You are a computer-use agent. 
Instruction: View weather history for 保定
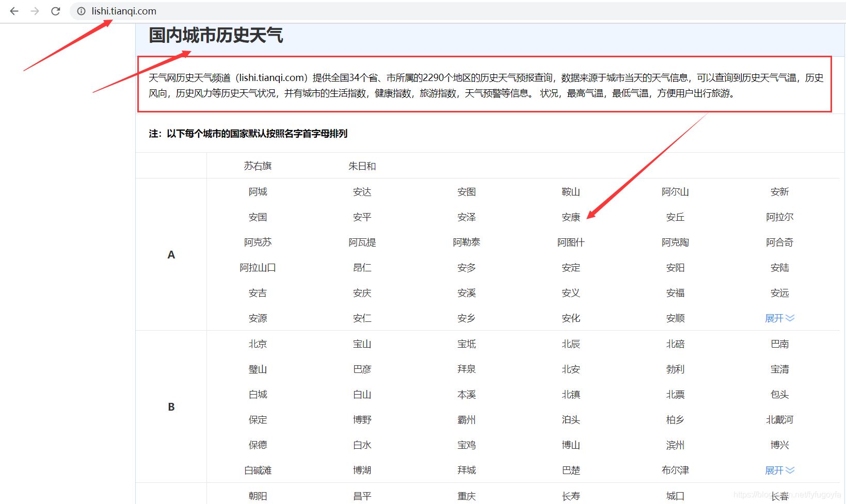point(257,419)
